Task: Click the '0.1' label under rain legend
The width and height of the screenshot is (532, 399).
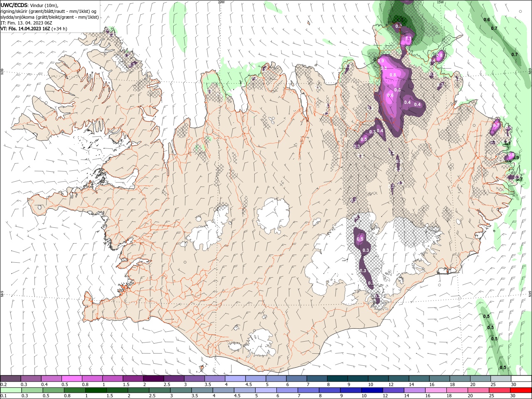Action: point(3,396)
